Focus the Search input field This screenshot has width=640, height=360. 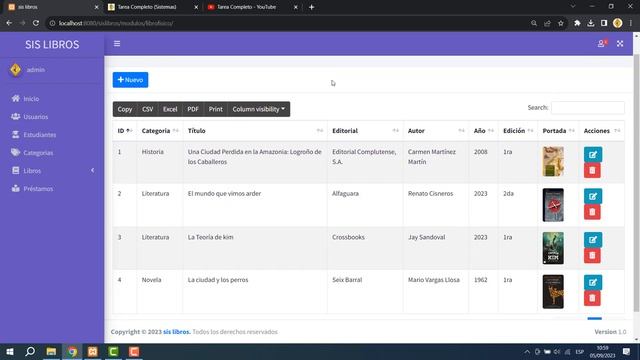tap(588, 108)
